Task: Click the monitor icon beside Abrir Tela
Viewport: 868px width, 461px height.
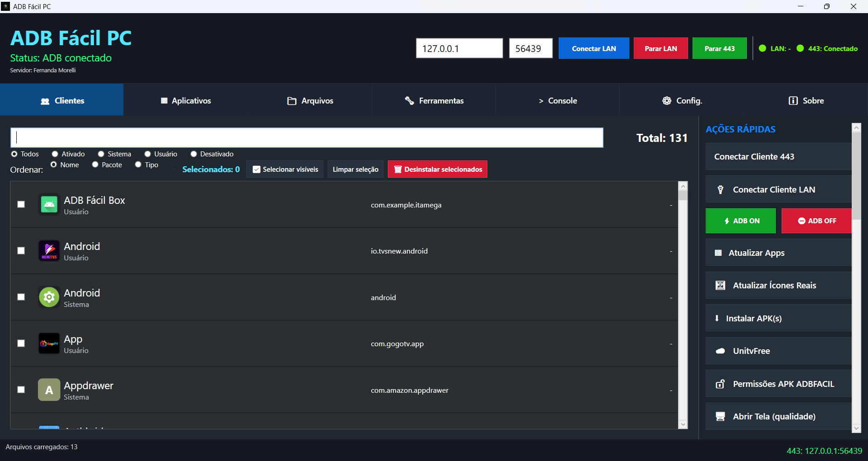Action: coord(721,417)
